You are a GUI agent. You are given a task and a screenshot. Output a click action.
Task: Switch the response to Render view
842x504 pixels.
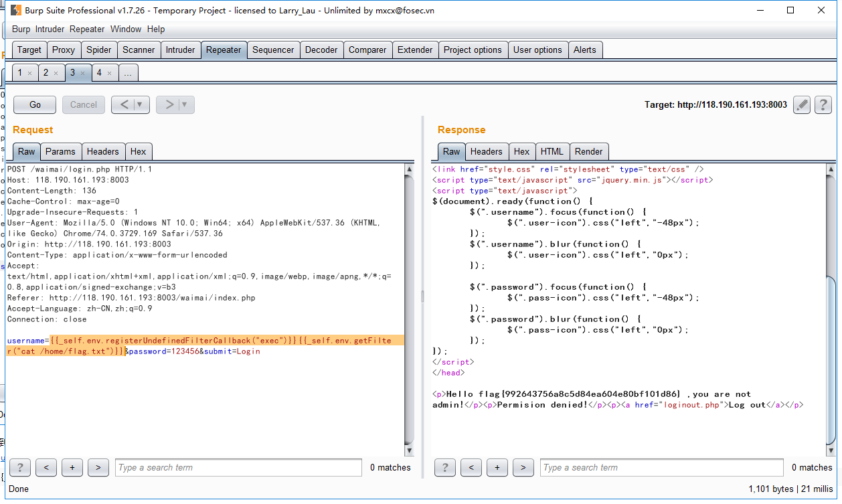click(589, 151)
